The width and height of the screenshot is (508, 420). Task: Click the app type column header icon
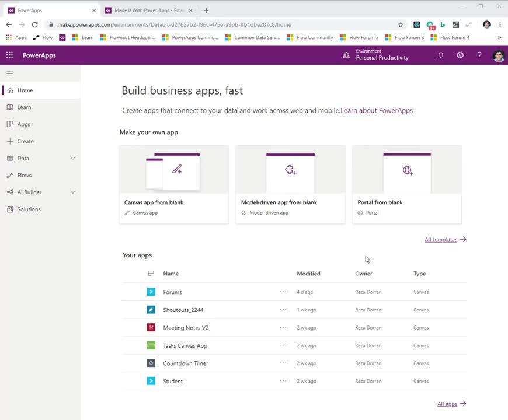(151, 274)
